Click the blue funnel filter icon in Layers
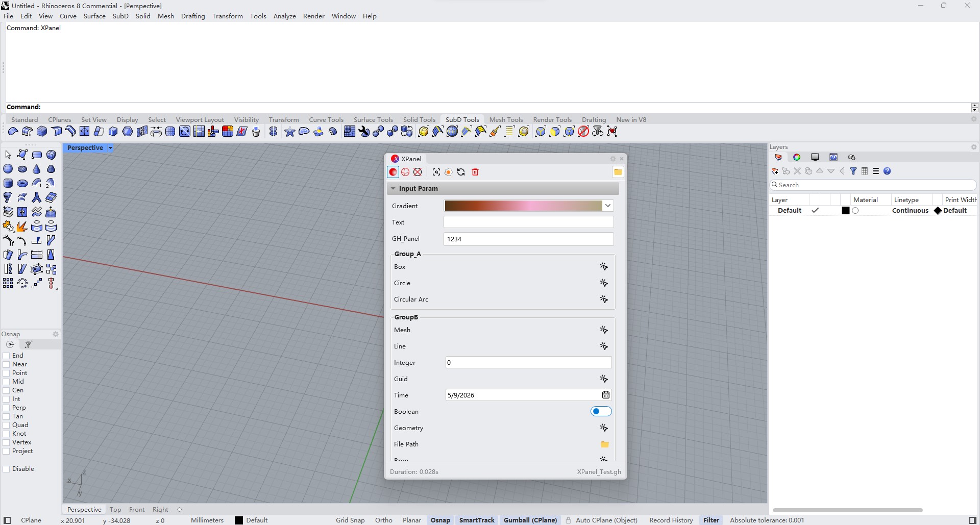This screenshot has width=980, height=525. click(853, 171)
